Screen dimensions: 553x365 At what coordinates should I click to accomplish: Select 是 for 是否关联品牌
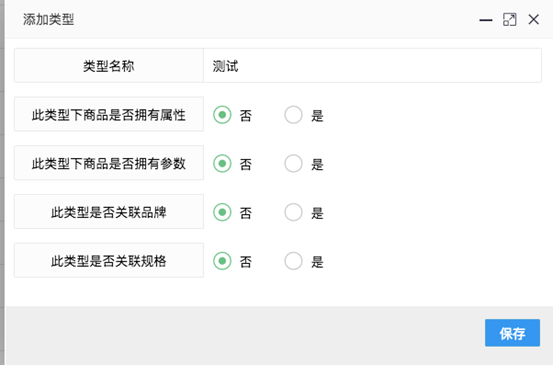tap(293, 212)
